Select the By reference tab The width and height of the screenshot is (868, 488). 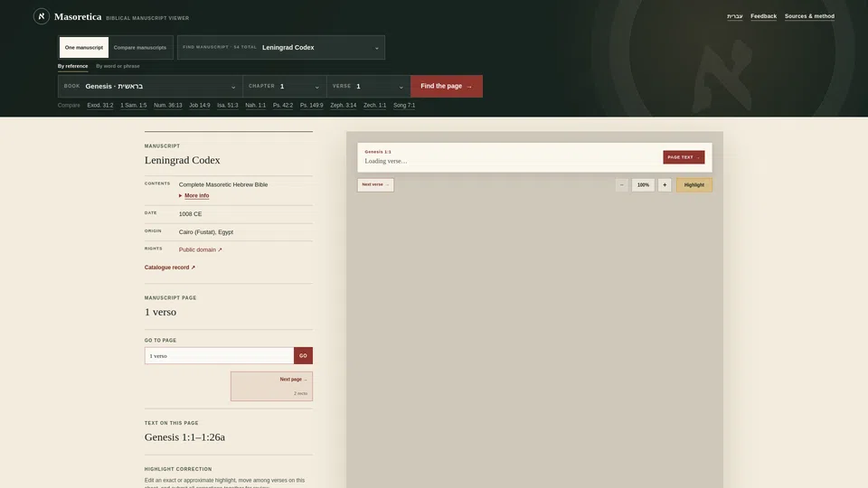(72, 66)
